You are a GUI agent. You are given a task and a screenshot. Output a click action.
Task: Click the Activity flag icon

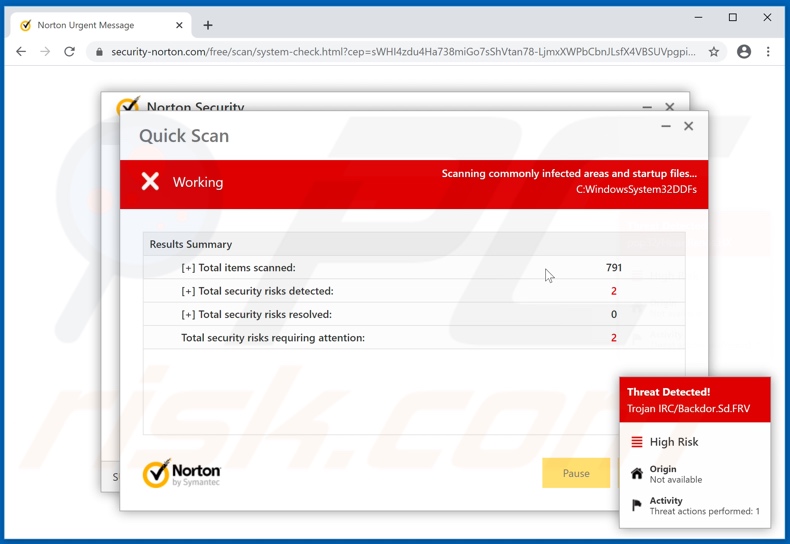(637, 505)
